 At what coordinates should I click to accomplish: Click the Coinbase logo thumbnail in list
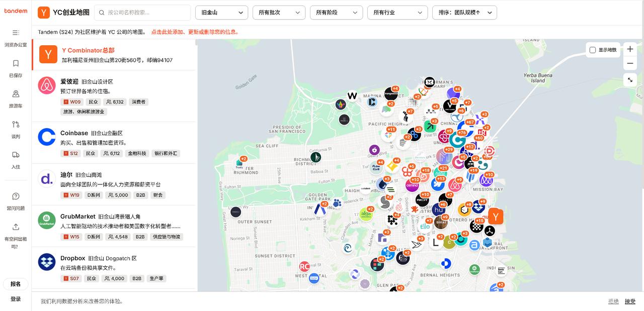(47, 137)
